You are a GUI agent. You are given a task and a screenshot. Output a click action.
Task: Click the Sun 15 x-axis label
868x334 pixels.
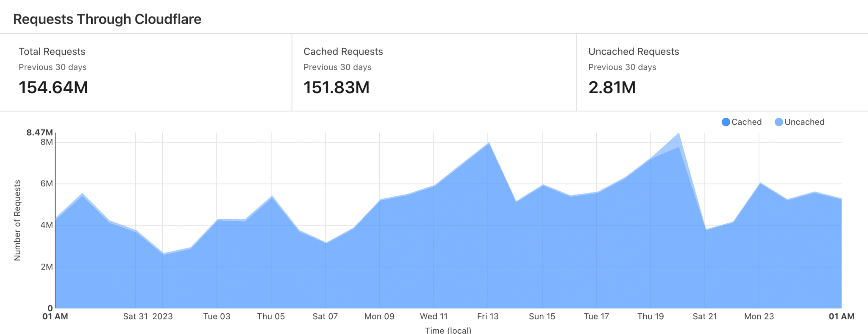coord(542,317)
